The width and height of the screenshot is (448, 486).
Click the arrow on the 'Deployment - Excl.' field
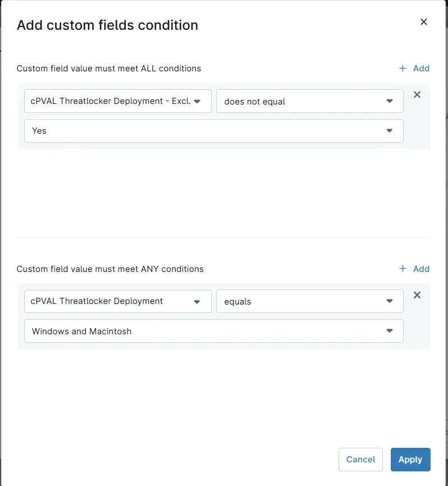[197, 101]
